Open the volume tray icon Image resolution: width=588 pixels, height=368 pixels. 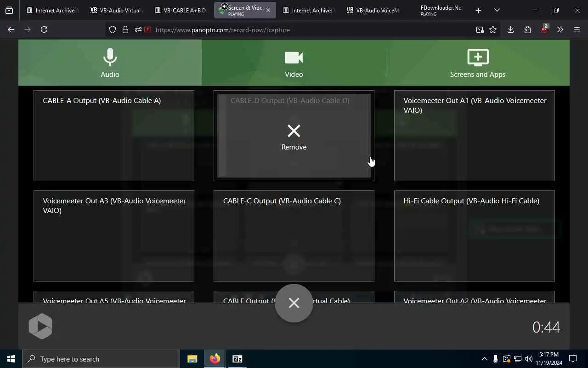(x=528, y=359)
